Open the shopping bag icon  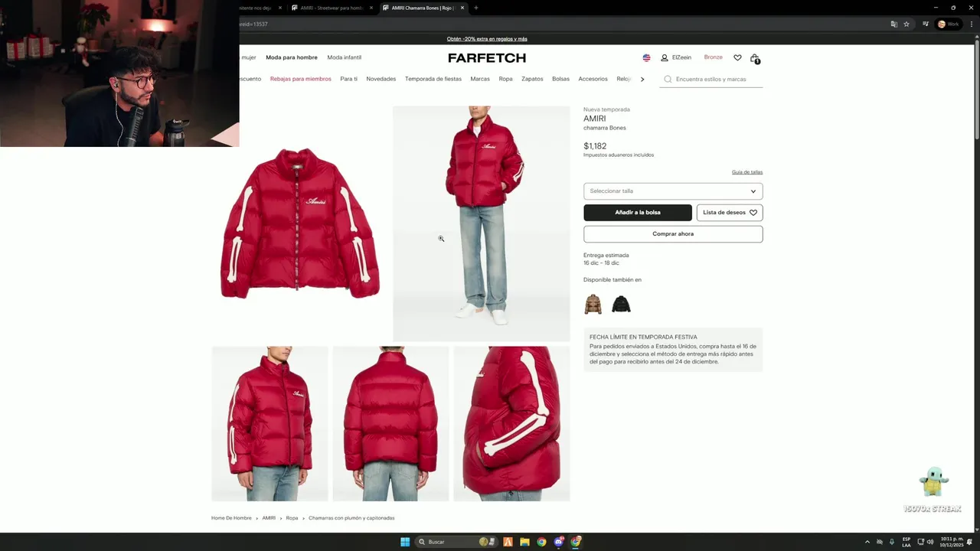point(755,58)
